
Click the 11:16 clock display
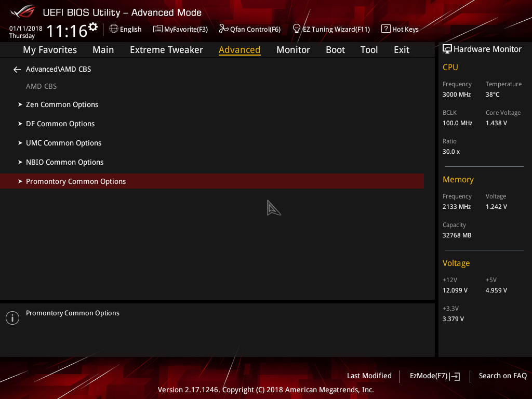tap(67, 31)
